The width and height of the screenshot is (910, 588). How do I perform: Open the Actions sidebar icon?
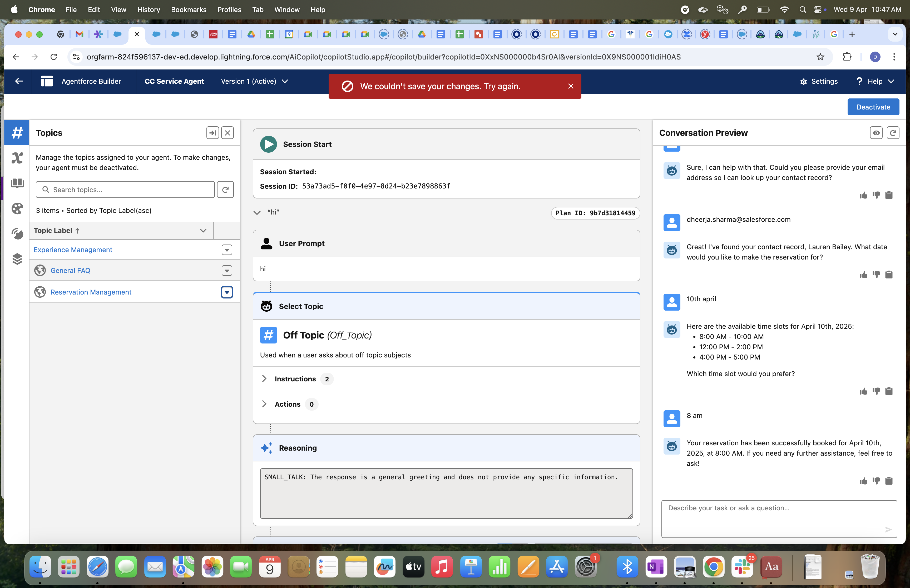pyautogui.click(x=17, y=158)
